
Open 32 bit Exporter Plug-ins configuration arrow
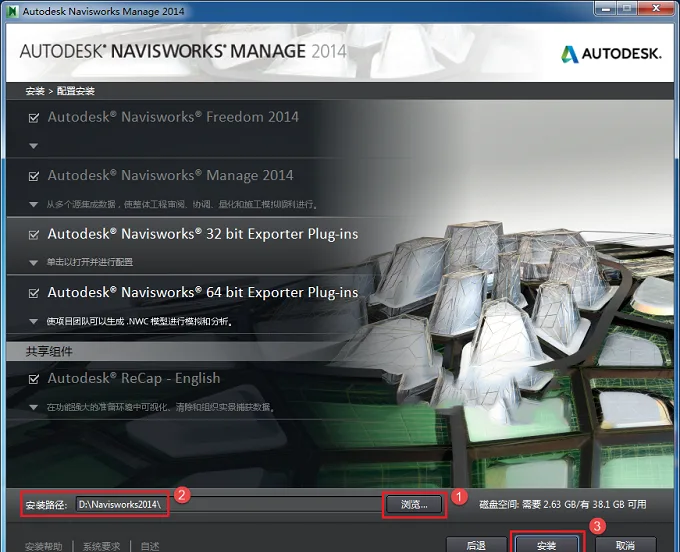tap(33, 262)
